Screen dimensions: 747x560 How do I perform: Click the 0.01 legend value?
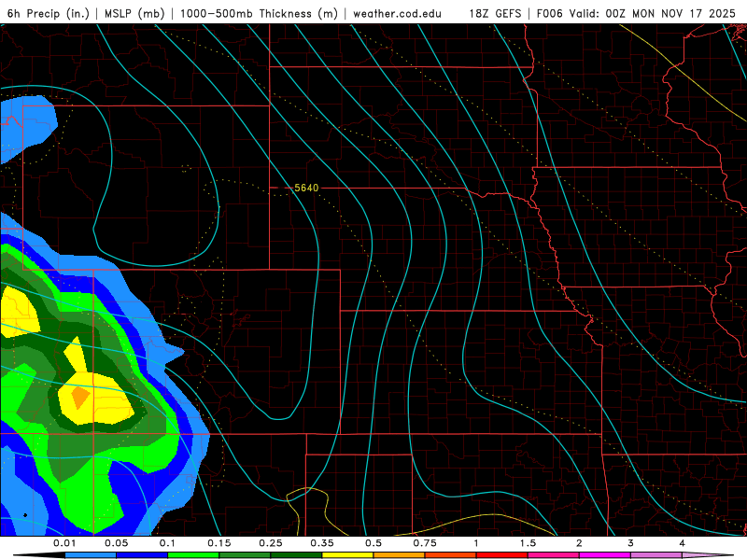(x=64, y=543)
